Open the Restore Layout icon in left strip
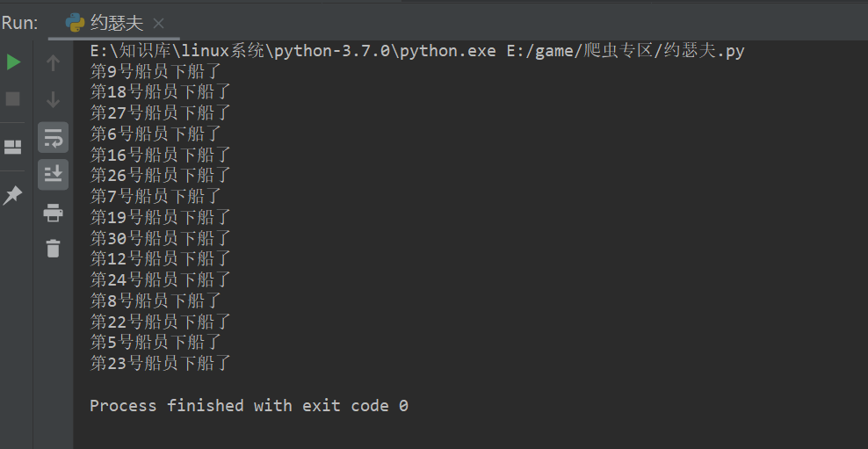868x449 pixels. tap(12, 147)
